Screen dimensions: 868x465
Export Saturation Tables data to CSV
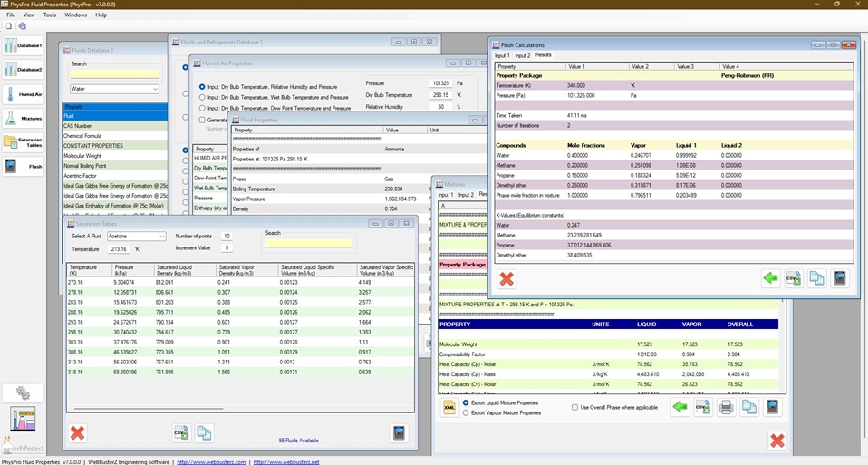[181, 433]
